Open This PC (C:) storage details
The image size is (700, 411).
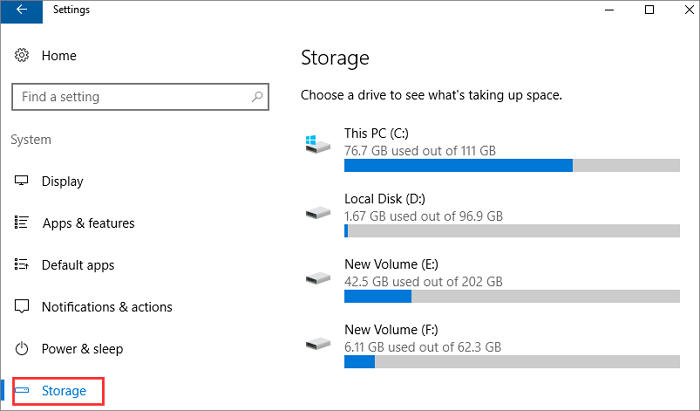point(376,133)
